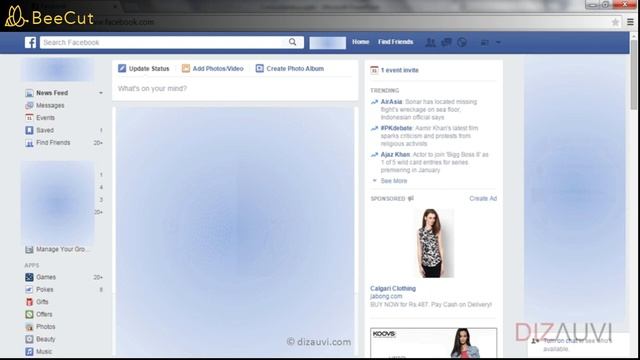Click the Turn on chat notice
Screen dimensions: 640x360
578,345
